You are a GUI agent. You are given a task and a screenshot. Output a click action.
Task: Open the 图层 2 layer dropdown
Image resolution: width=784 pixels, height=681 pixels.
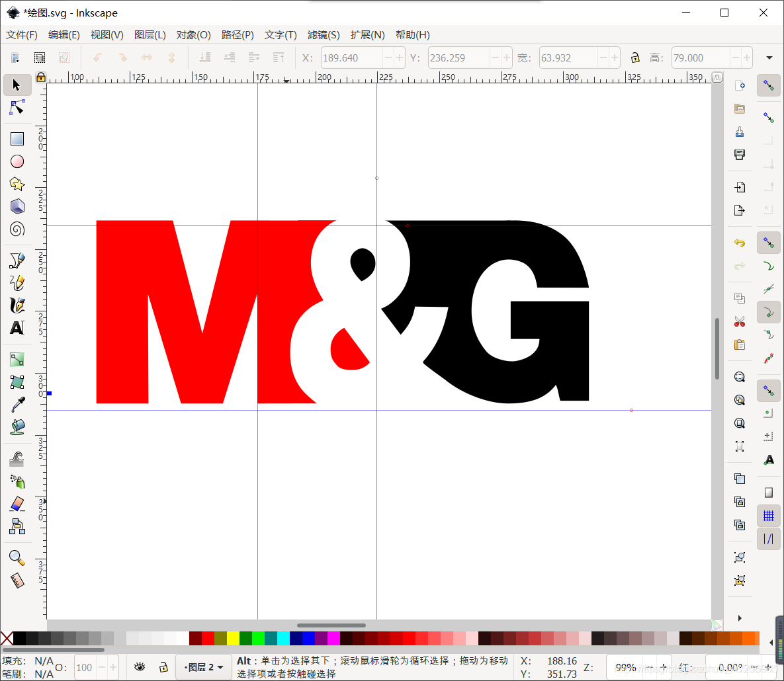204,667
